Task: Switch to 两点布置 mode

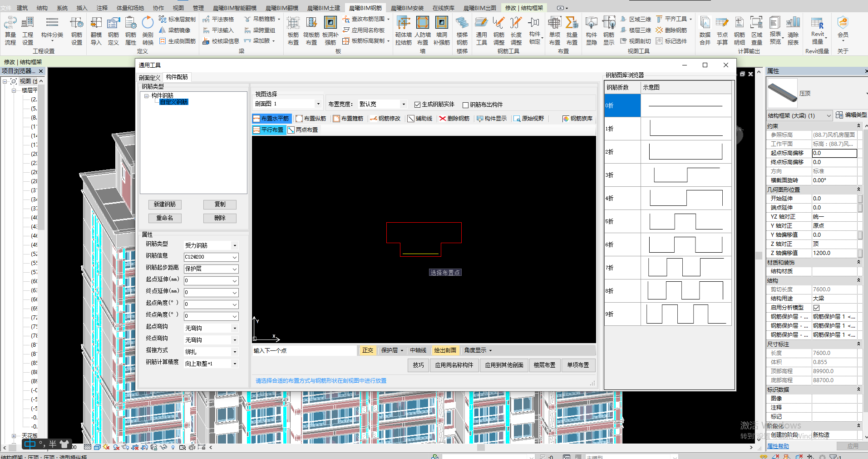Action: pyautogui.click(x=303, y=130)
